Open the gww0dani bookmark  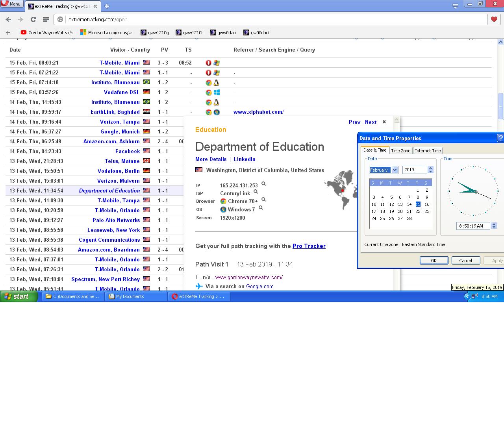tap(223, 33)
